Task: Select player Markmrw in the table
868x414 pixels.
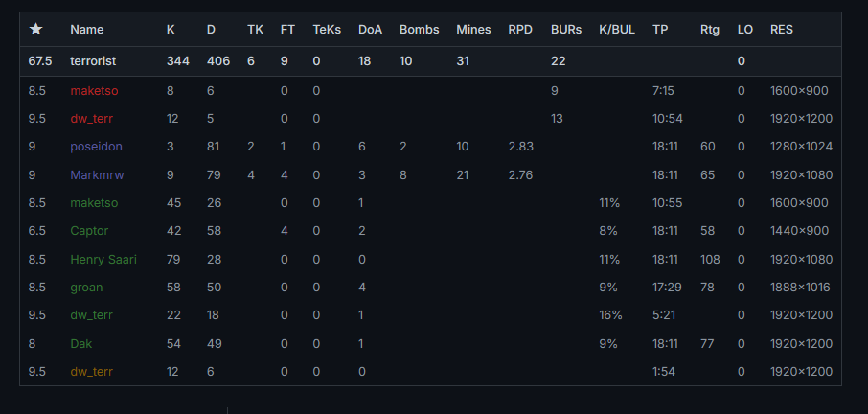Action: pyautogui.click(x=97, y=175)
